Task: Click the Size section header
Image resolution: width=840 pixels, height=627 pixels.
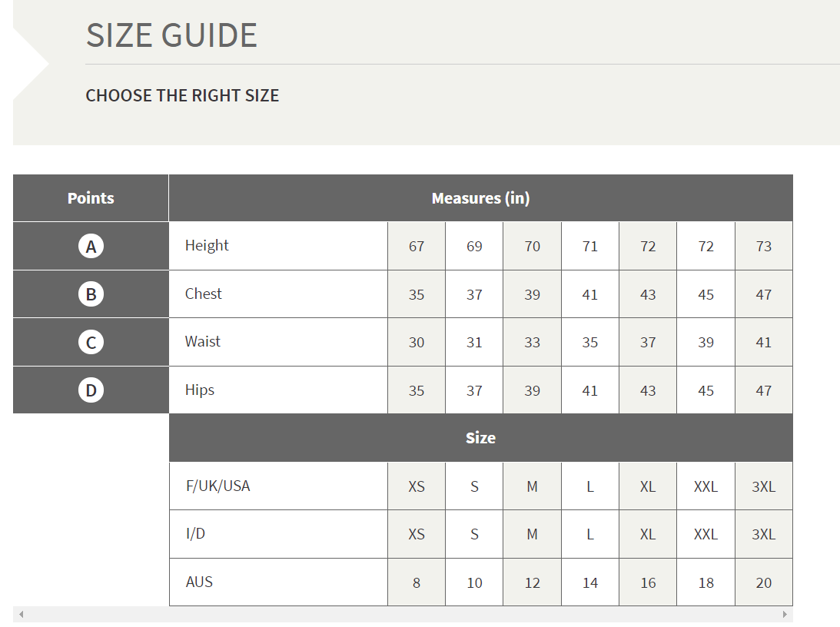Action: point(480,438)
